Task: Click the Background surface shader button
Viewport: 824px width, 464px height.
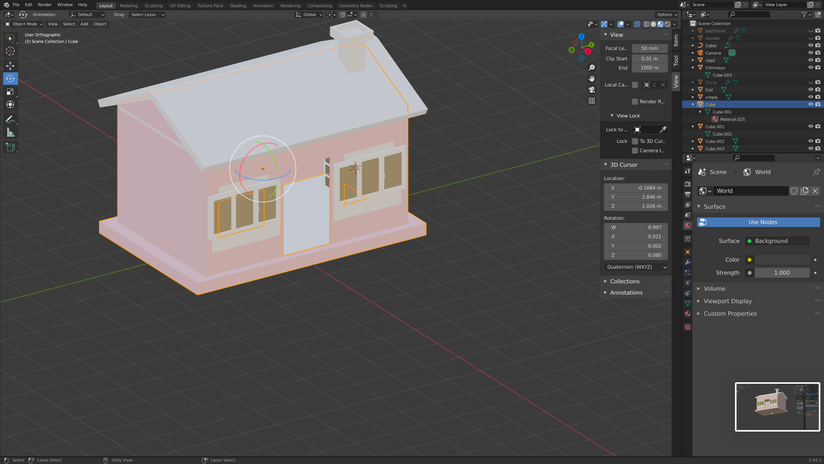Action: [x=777, y=241]
